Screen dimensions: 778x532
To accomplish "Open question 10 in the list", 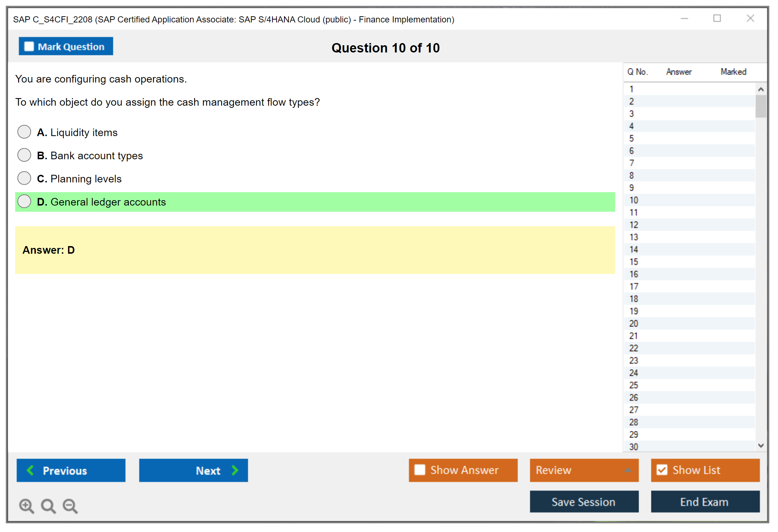I will tap(634, 200).
